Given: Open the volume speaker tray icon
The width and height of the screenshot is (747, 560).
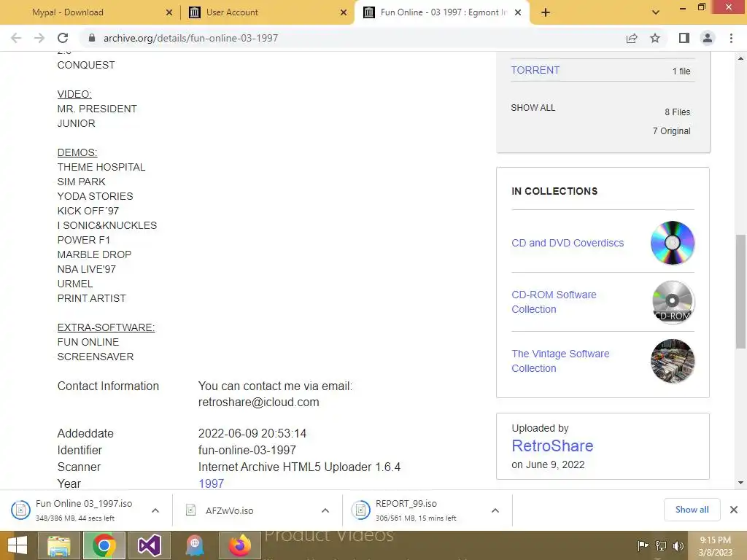Looking at the screenshot, I should [x=678, y=545].
